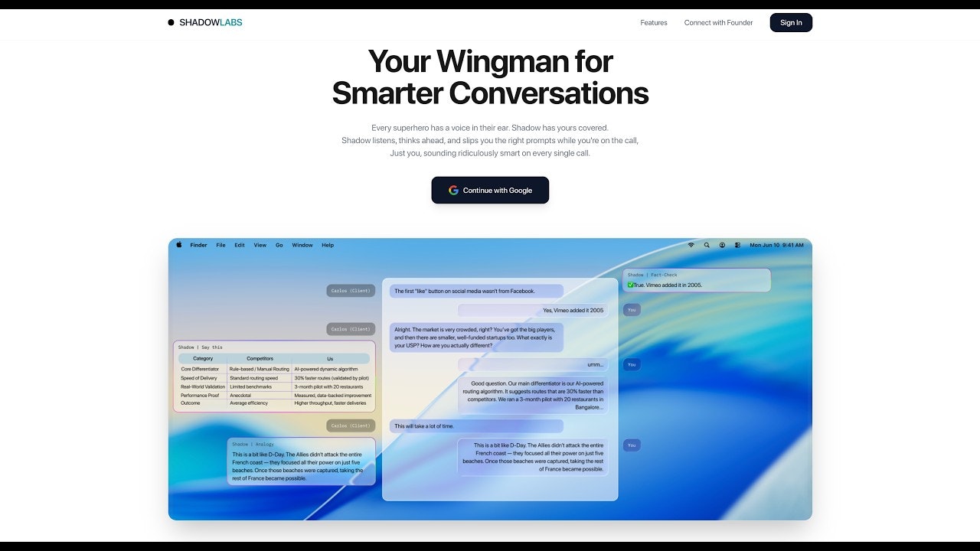
Task: Go to the Features link
Action: tap(654, 22)
